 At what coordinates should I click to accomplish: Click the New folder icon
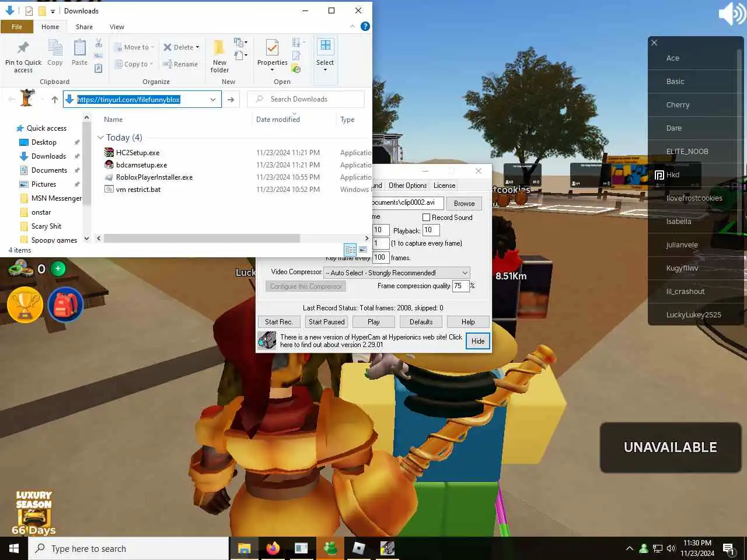tap(219, 48)
